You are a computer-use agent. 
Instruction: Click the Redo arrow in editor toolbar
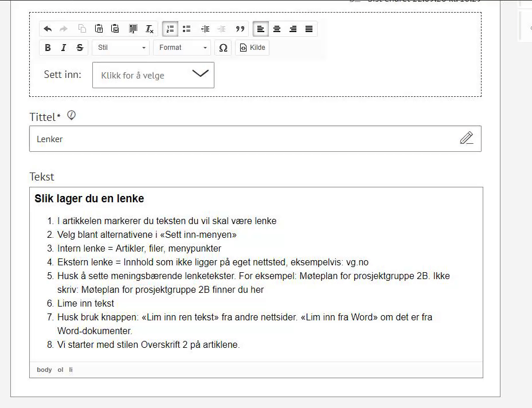point(64,29)
